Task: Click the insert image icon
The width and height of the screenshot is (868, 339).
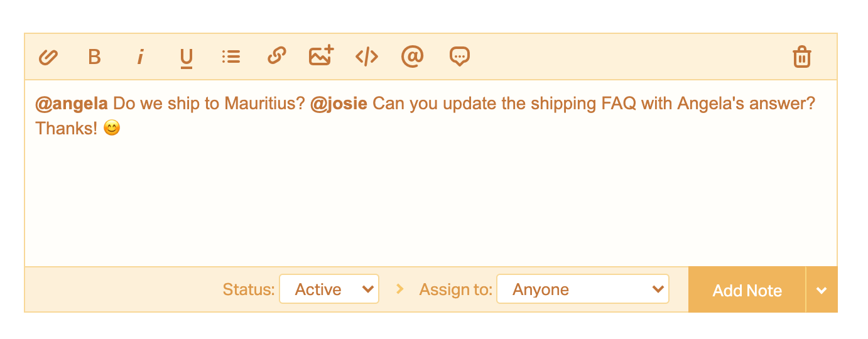Action: tap(321, 56)
